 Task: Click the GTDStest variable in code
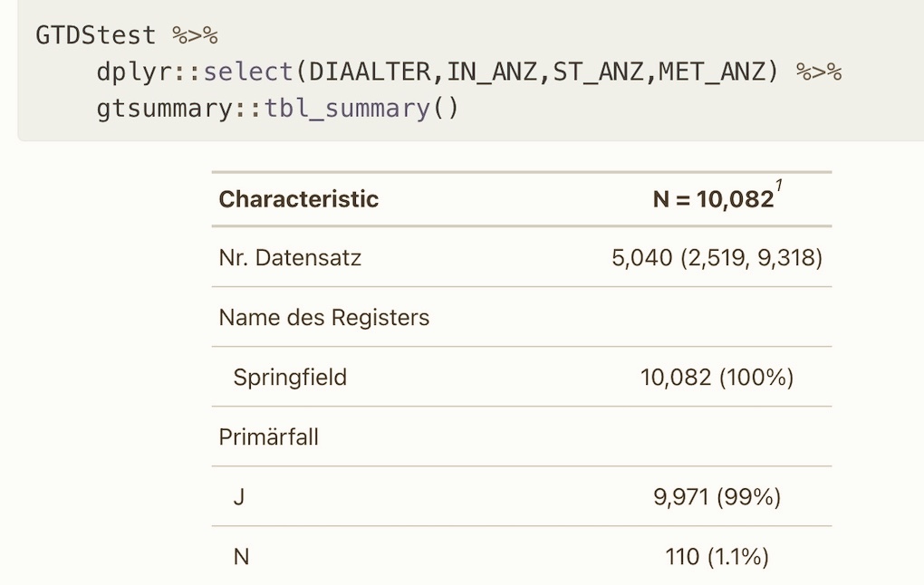click(x=95, y=35)
